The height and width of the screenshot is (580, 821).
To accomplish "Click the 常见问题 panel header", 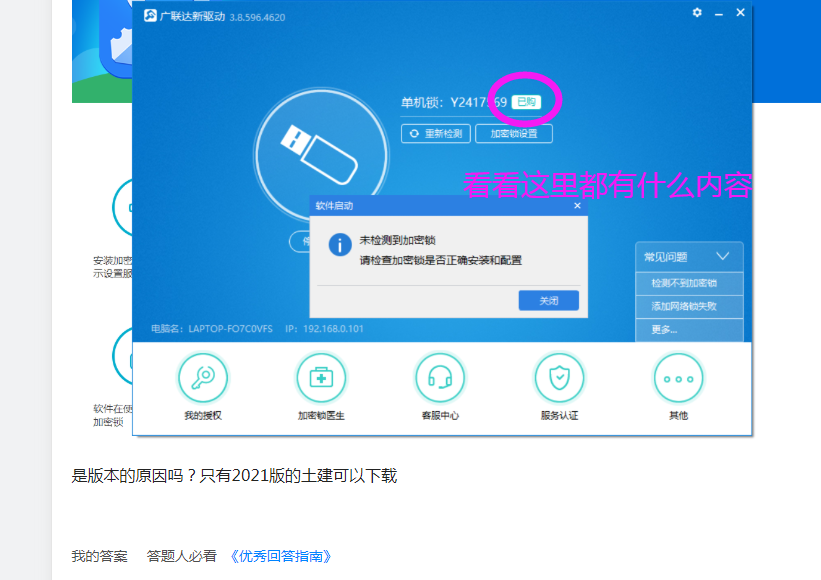I will coord(689,257).
